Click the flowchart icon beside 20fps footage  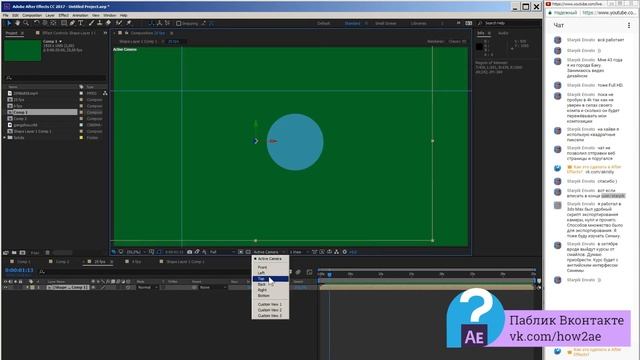pyautogui.click(x=105, y=93)
